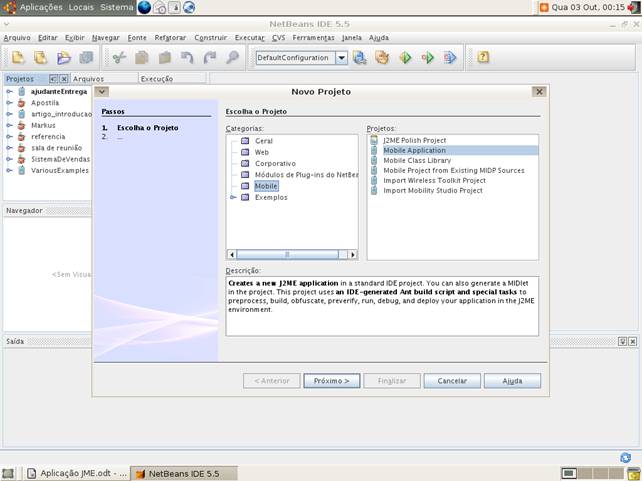This screenshot has width=642, height=481.
Task: Open the DefaultConfiguration dropdown
Action: 341,58
